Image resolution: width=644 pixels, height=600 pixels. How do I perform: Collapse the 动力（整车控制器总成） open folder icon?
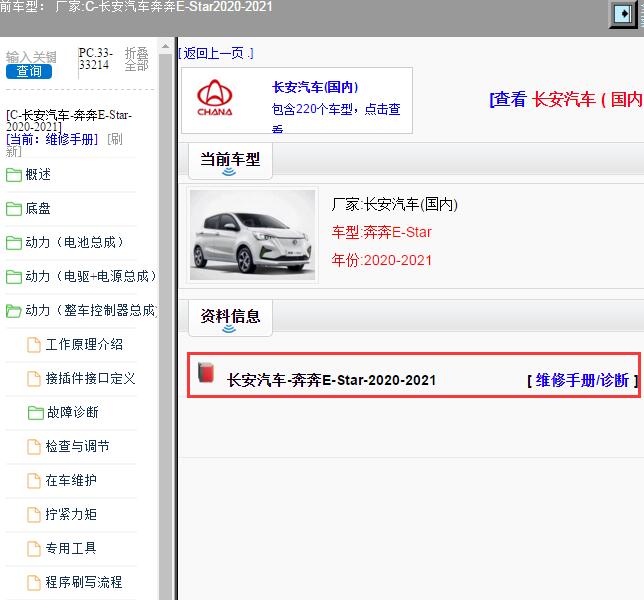pos(14,311)
